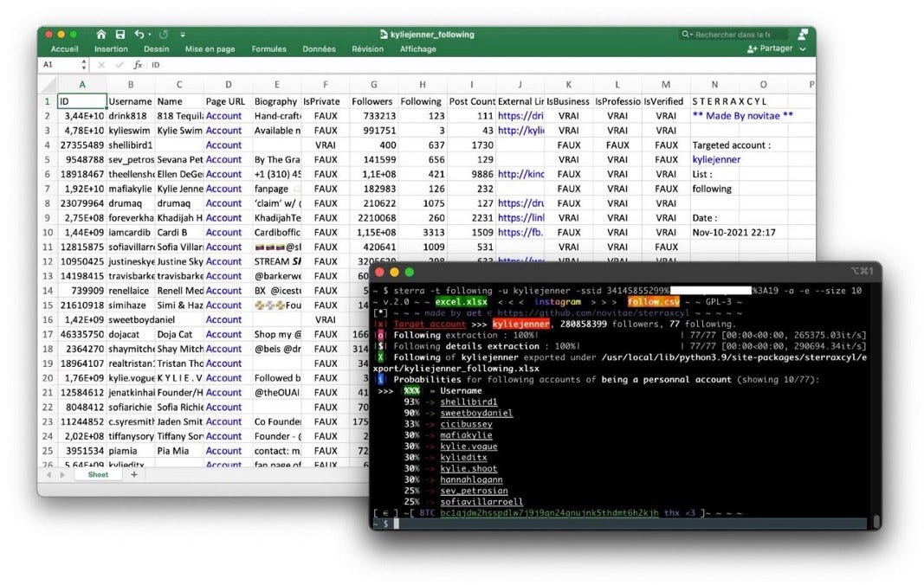Click the search field in Excel title bar
This screenshot has height=585, width=924.
click(x=733, y=34)
